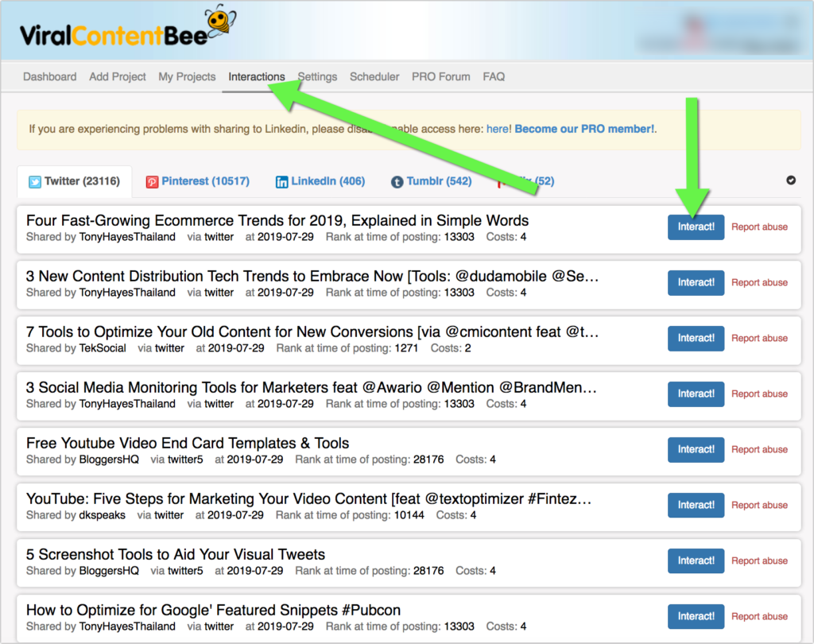Open the YouTube: Five Steps post title

308,499
